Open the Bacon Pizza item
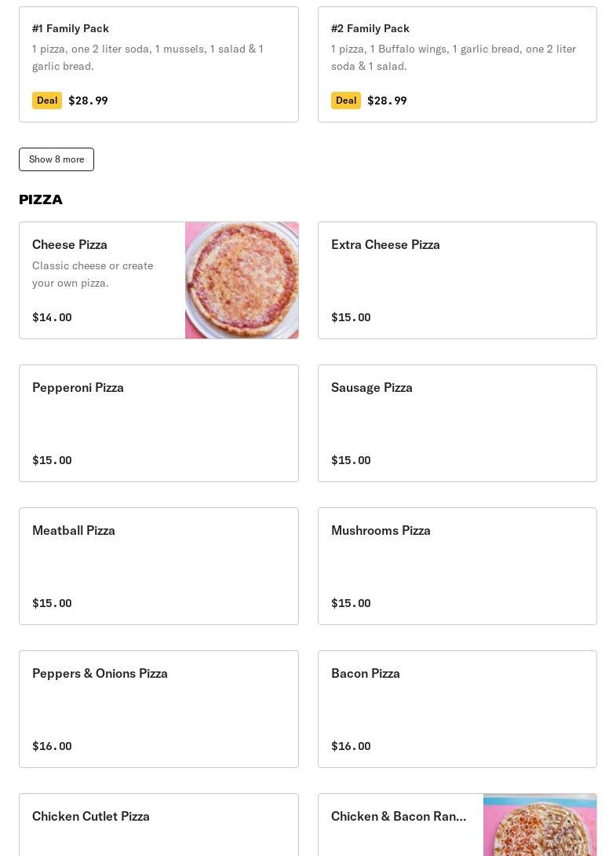Image resolution: width=616 pixels, height=856 pixels. (x=457, y=709)
